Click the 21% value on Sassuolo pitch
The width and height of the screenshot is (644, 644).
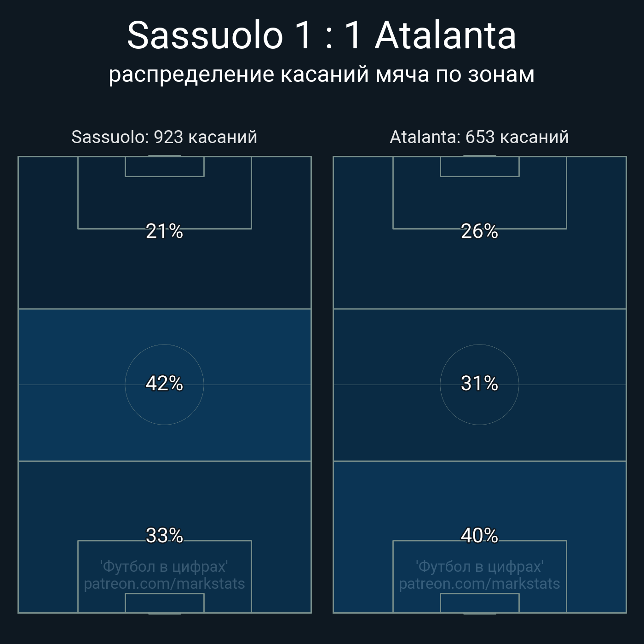164,231
